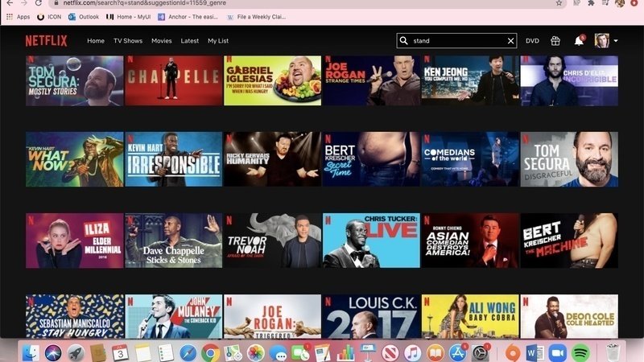Open the Latest tab

pos(190,41)
